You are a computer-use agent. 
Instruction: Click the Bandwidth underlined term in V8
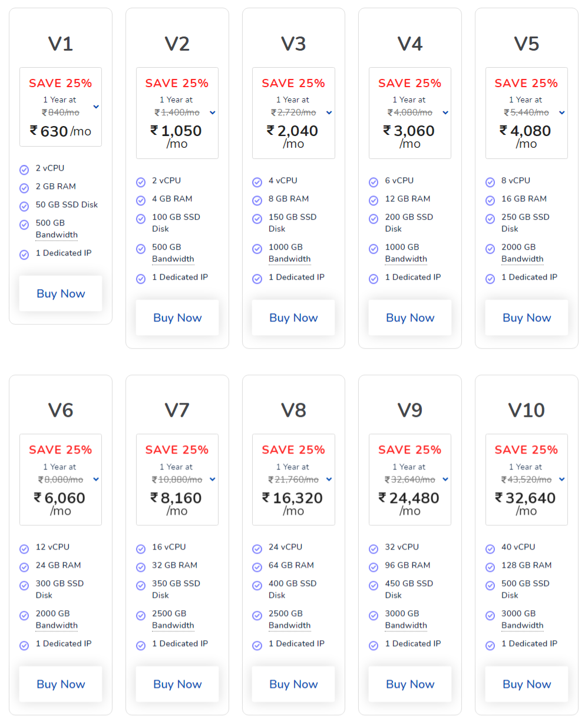tap(289, 625)
